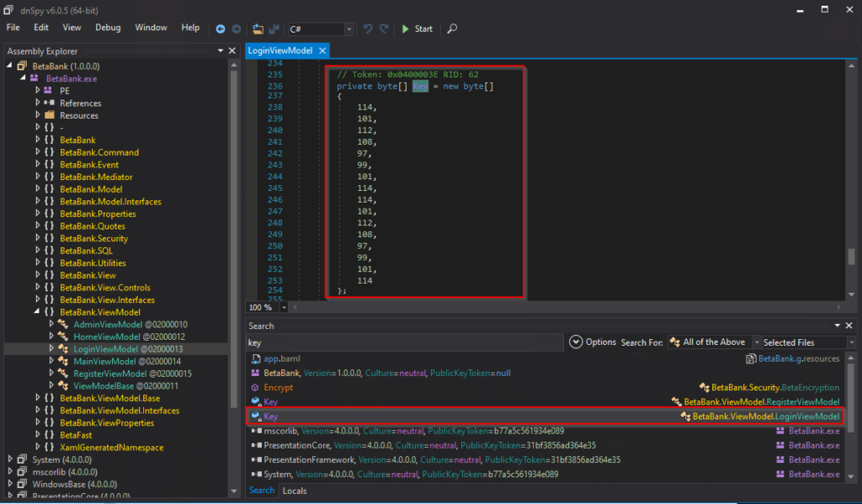Click BetaBank.Security.BetaEncryption link

775,388
